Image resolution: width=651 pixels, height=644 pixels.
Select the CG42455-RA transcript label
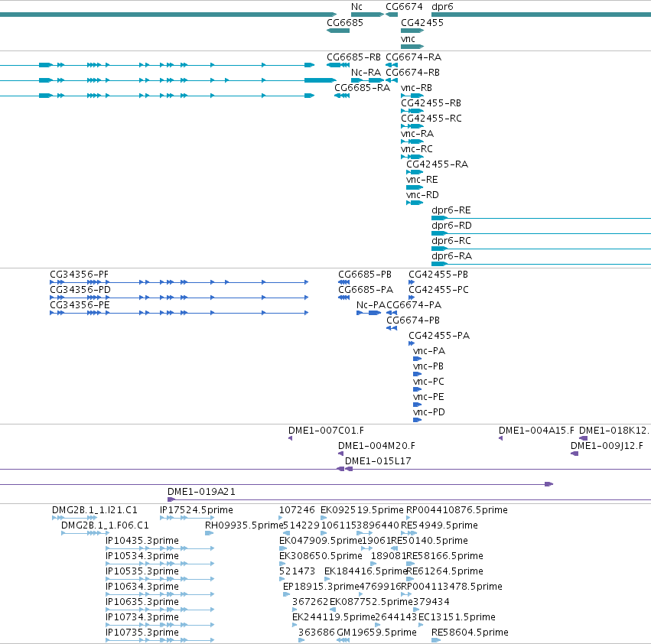pyautogui.click(x=437, y=164)
